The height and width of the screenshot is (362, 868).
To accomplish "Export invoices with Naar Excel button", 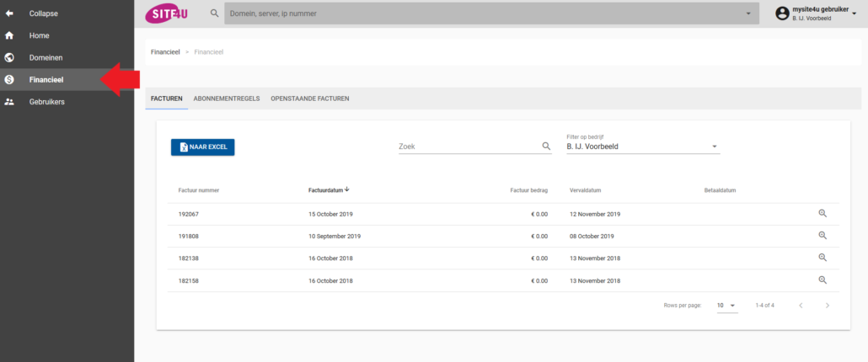I will coord(202,146).
